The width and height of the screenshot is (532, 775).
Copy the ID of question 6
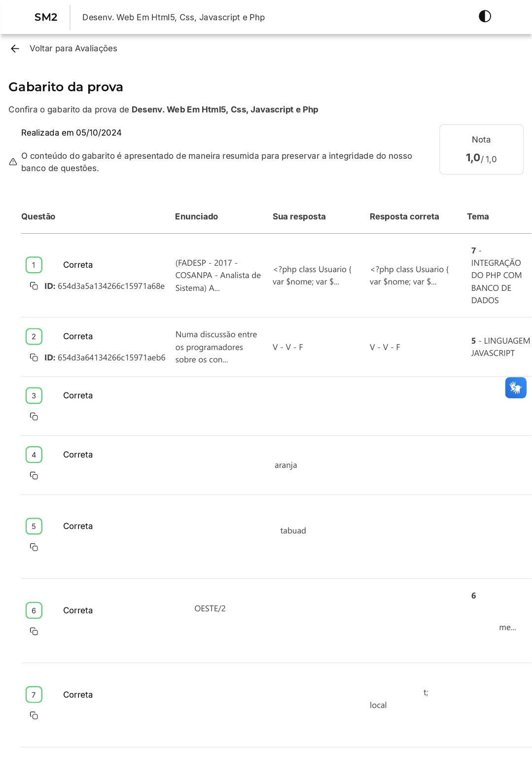(x=34, y=632)
